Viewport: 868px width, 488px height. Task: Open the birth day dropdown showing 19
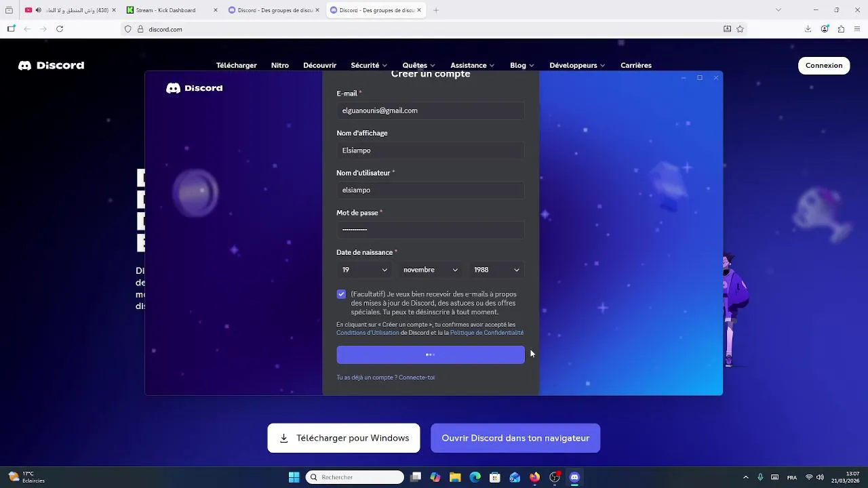coord(365,270)
